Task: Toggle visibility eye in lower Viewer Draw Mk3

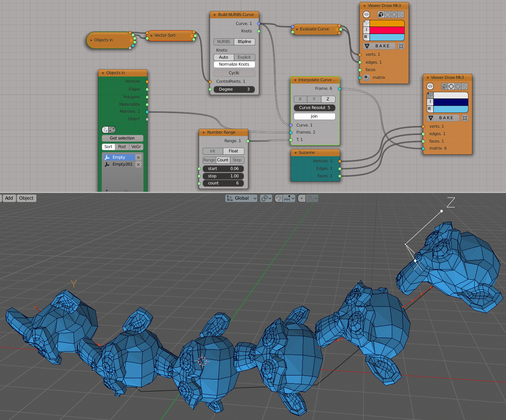Action: coord(430,86)
